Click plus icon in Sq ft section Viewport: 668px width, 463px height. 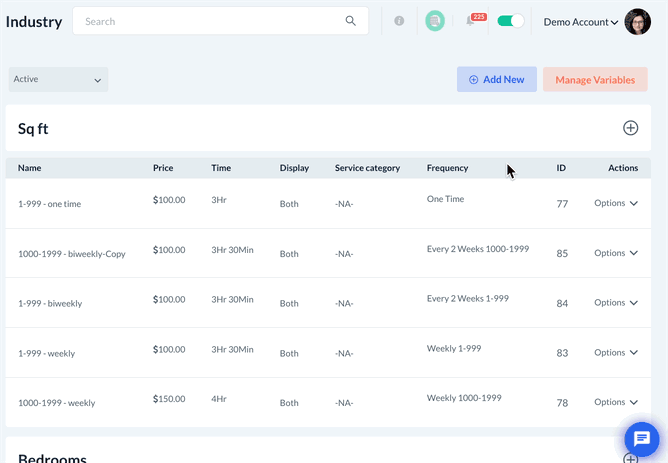coord(630,128)
